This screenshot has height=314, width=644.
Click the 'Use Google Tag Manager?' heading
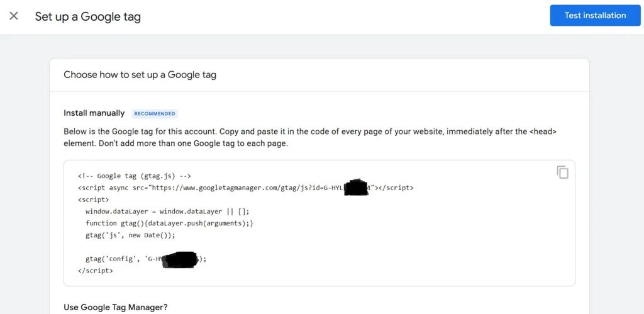pos(116,308)
